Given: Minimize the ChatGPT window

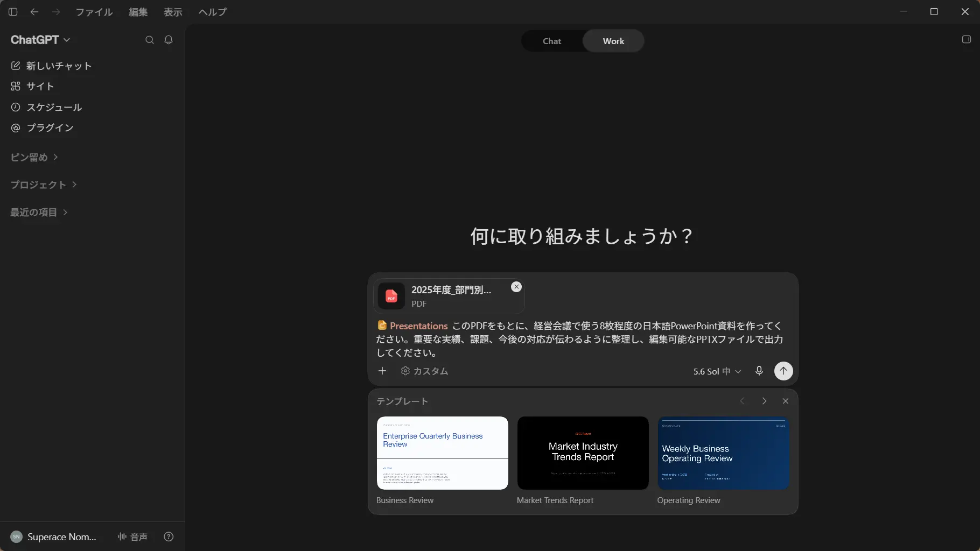Looking at the screenshot, I should pyautogui.click(x=904, y=11).
